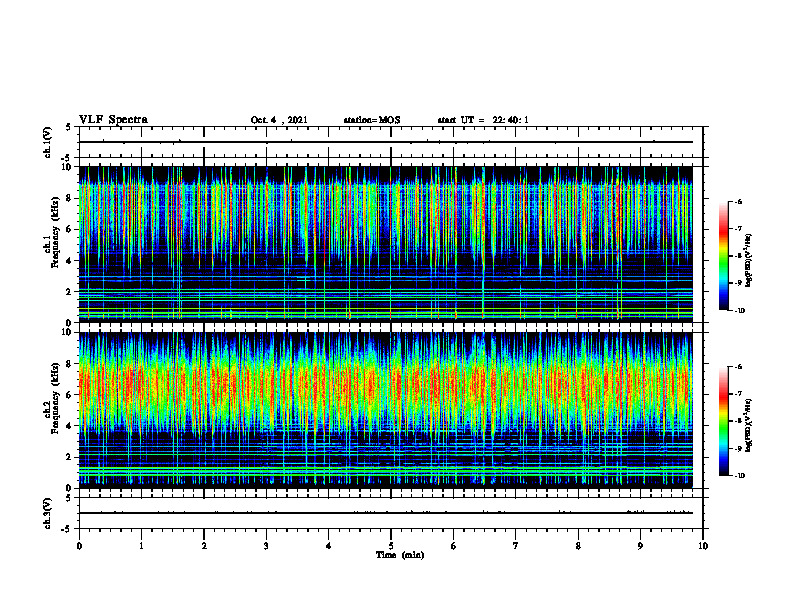Click time axis tick label '2'

pyautogui.click(x=204, y=546)
